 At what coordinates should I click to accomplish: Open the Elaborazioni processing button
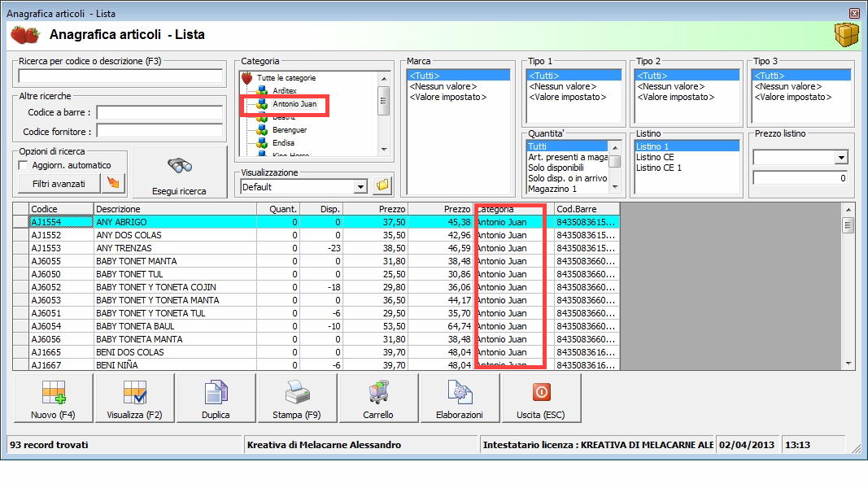click(x=460, y=399)
